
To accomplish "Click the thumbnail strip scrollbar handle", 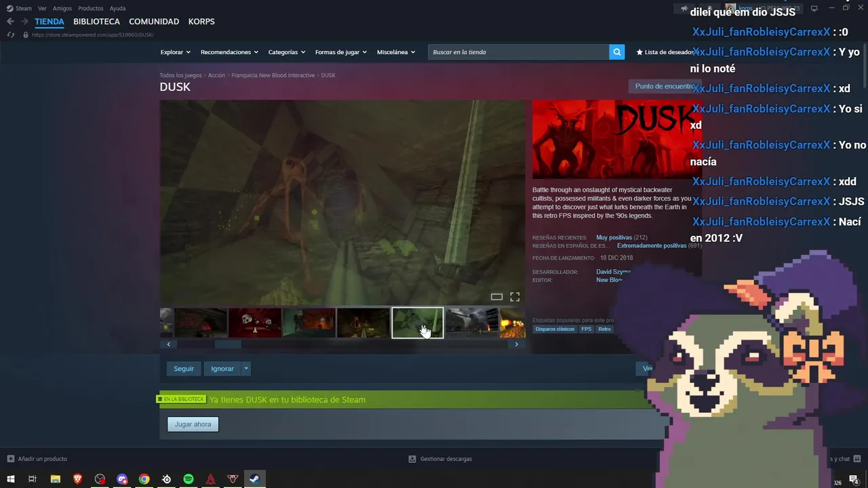I will [x=228, y=344].
